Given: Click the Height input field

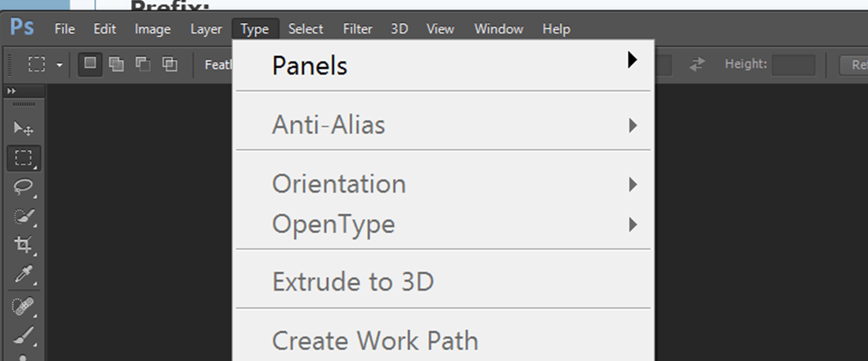Looking at the screenshot, I should click(x=793, y=65).
